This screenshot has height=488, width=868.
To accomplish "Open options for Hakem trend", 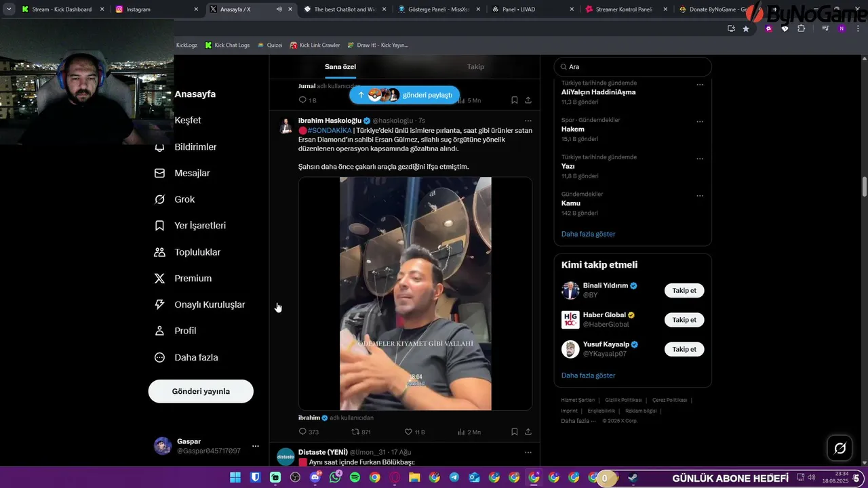I will tap(700, 122).
